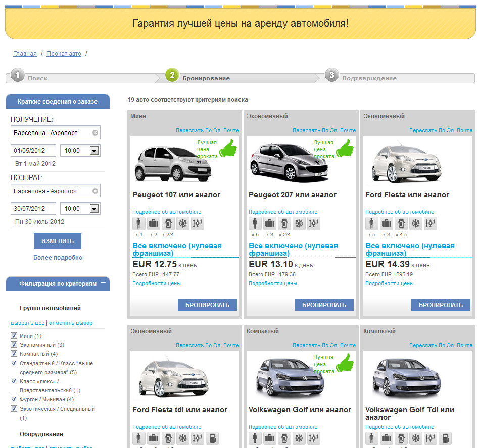Click thumbs-up best price icon on Volkswagen Golf
This screenshot has height=448, width=478.
(345, 363)
